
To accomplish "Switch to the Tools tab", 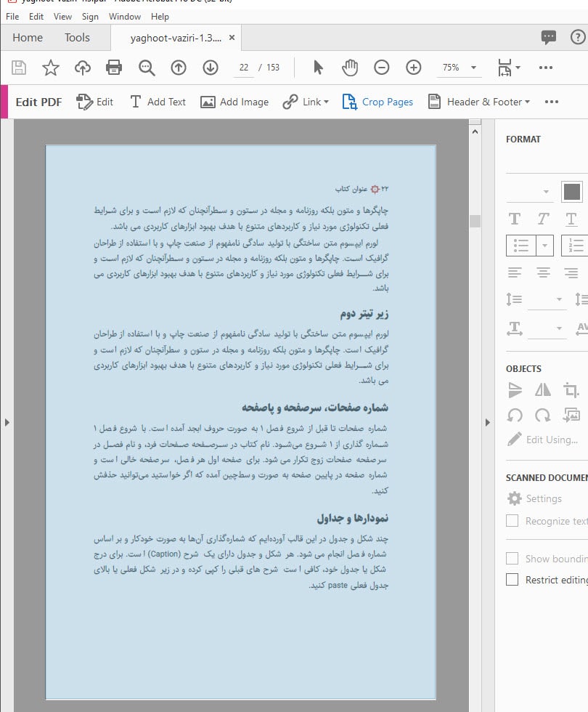I will (x=78, y=37).
